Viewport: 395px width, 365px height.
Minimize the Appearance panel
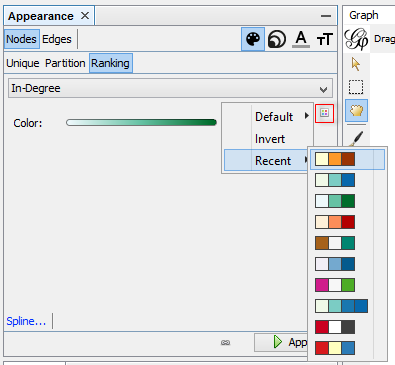click(326, 16)
